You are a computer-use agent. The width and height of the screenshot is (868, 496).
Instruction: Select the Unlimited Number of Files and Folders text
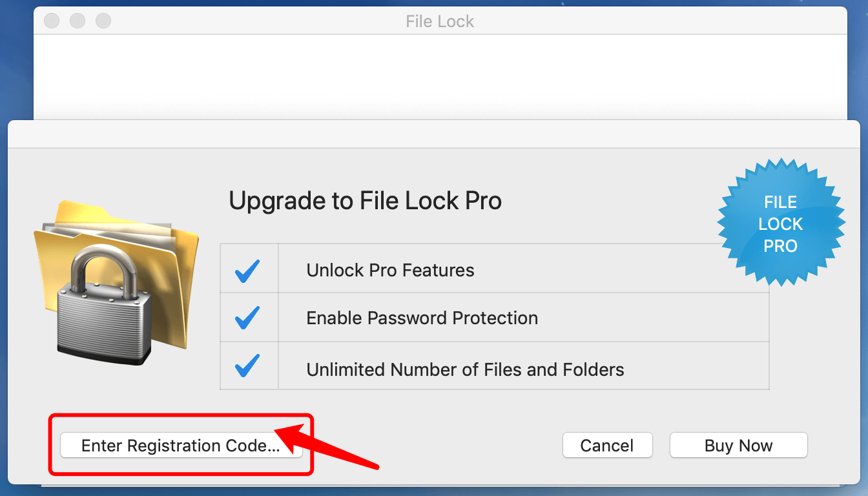pos(465,370)
